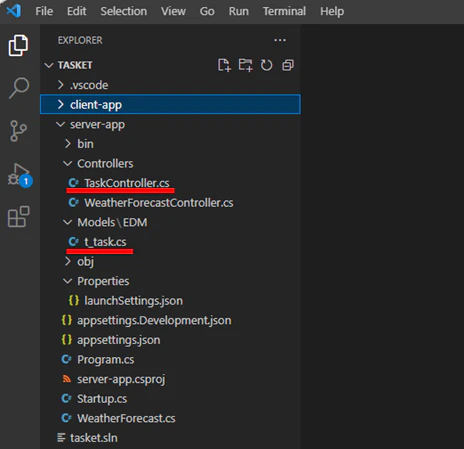Open the Edit menu

click(76, 11)
